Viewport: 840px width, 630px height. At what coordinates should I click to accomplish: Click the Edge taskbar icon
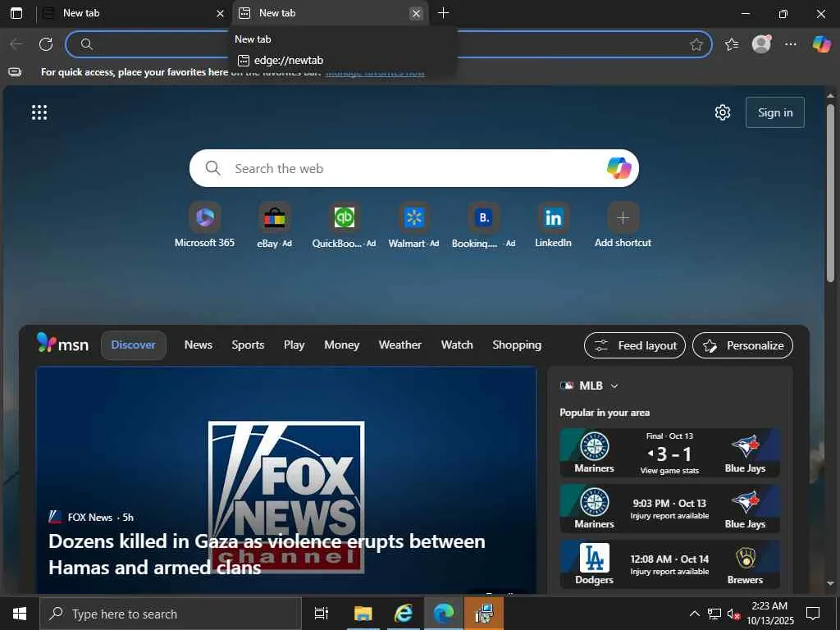(444, 614)
